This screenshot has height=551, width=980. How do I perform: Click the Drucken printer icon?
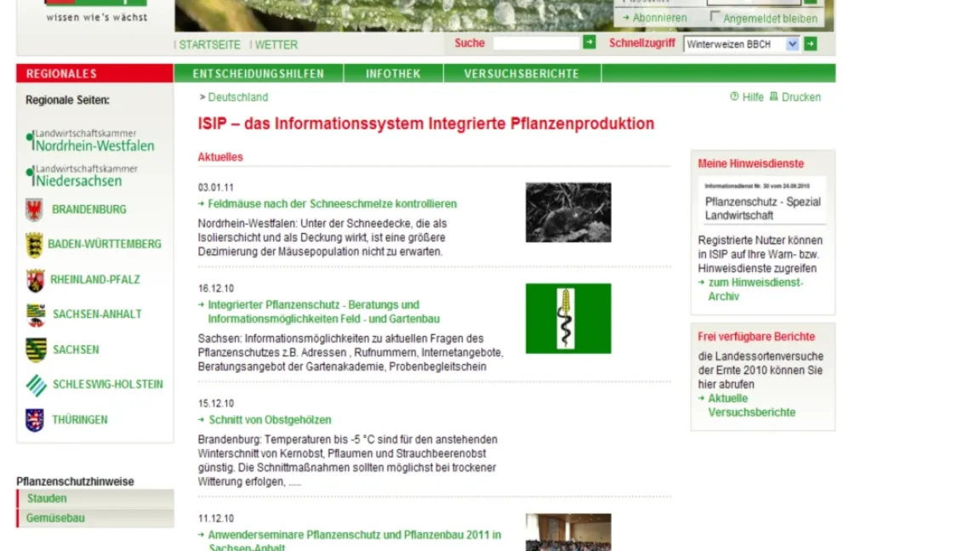pos(776,97)
